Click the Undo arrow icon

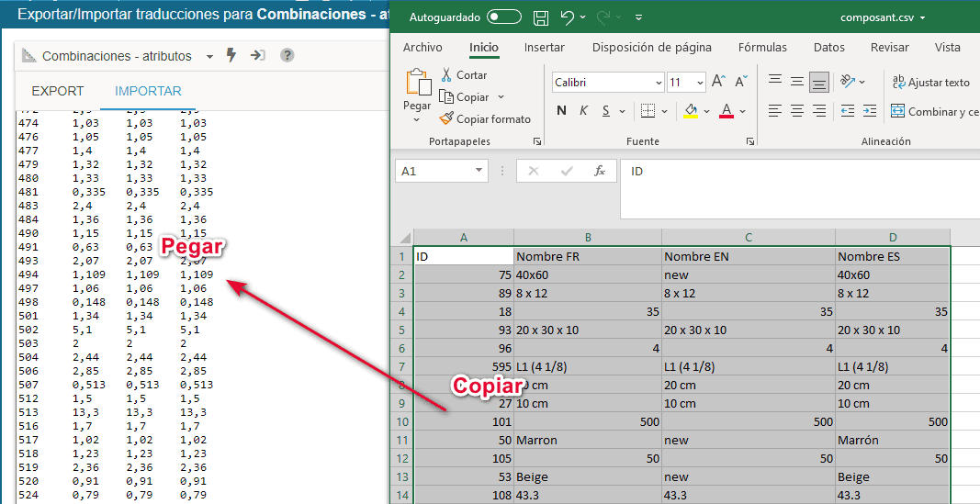click(568, 17)
